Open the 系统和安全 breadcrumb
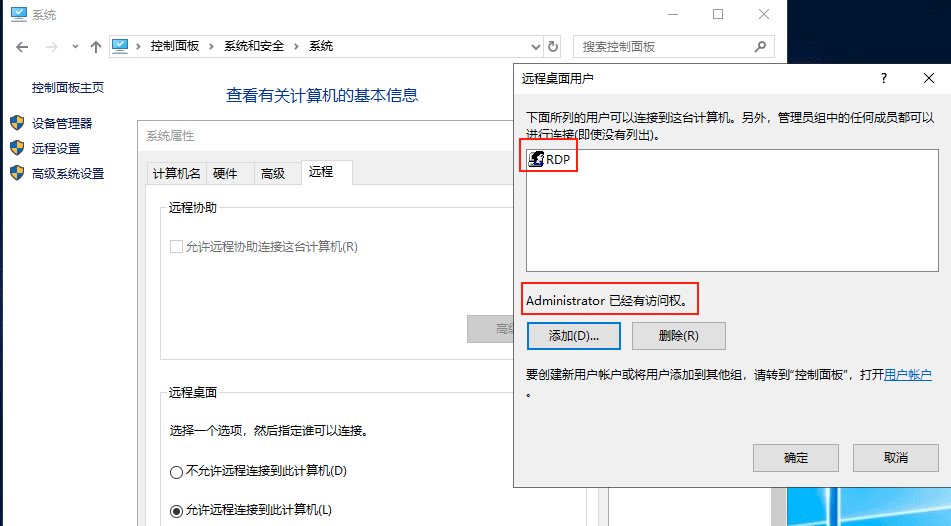 point(254,46)
